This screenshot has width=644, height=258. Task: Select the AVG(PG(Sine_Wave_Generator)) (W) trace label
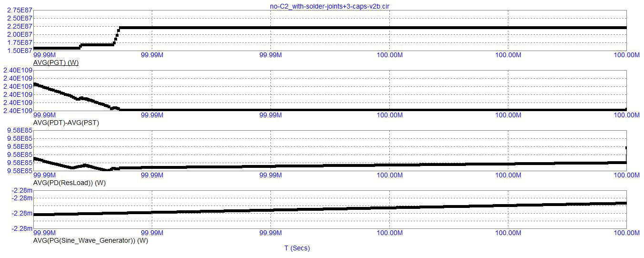[90, 241]
